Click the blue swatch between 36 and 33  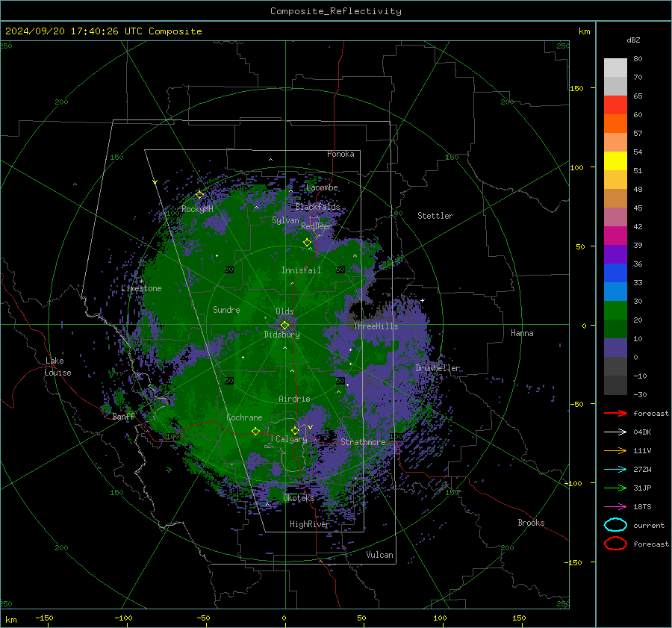pos(615,273)
